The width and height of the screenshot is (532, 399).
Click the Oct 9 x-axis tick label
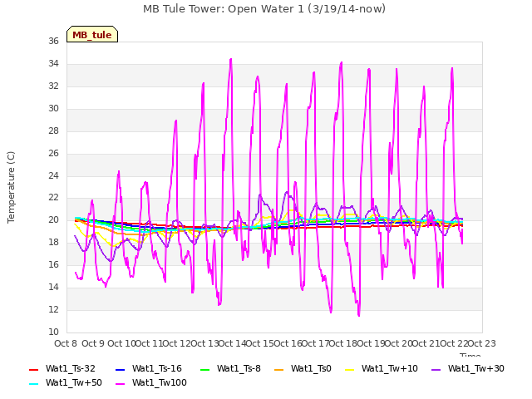pos(93,343)
